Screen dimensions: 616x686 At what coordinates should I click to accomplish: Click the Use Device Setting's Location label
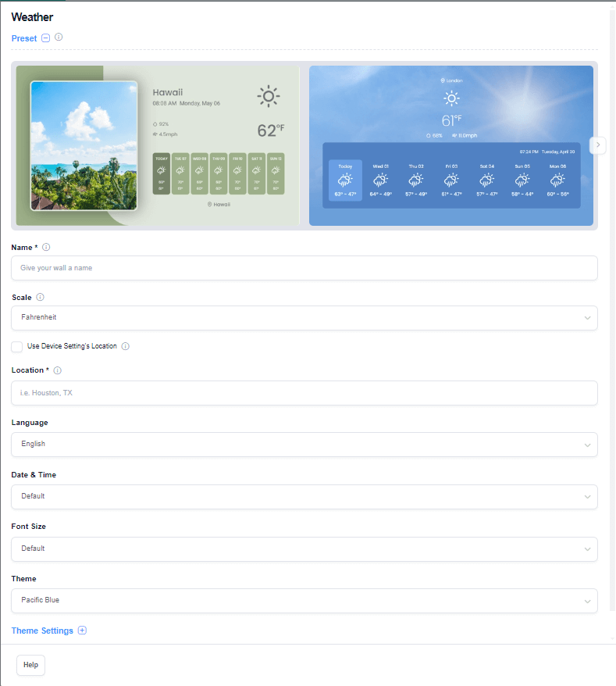click(72, 346)
